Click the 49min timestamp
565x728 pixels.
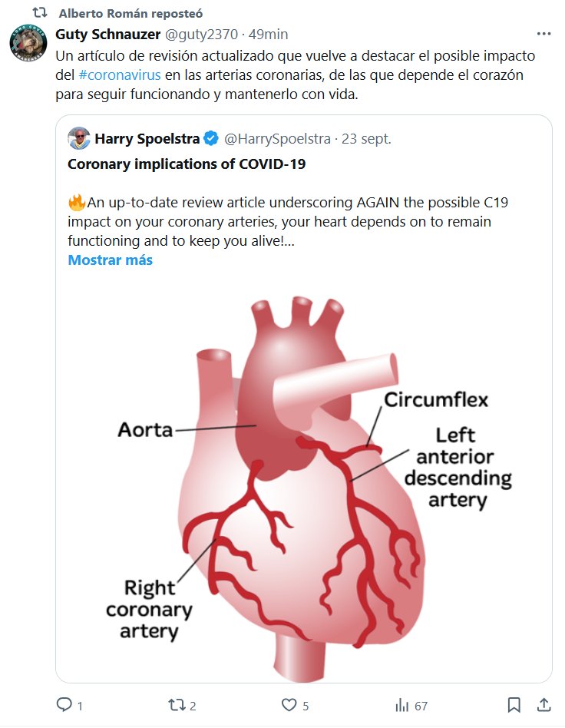coord(269,35)
